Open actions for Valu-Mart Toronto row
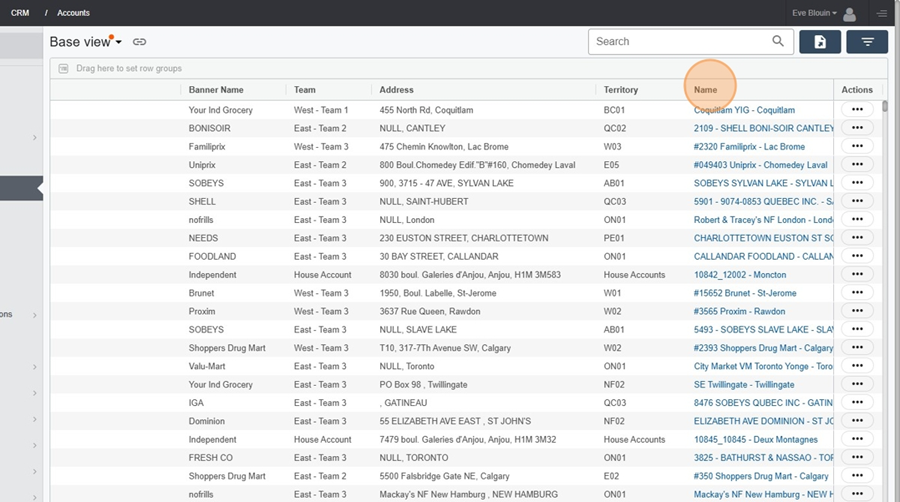The height and width of the screenshot is (502, 900). 858,366
